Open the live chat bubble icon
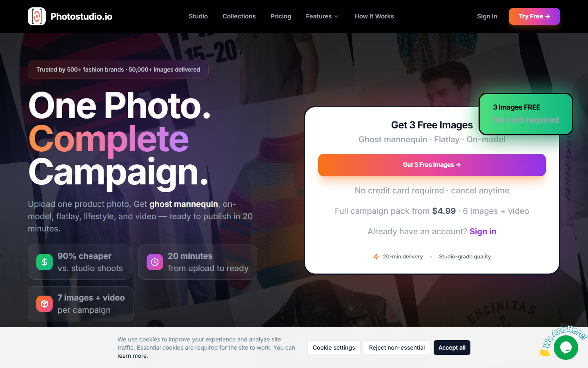588x368 pixels. [x=566, y=348]
